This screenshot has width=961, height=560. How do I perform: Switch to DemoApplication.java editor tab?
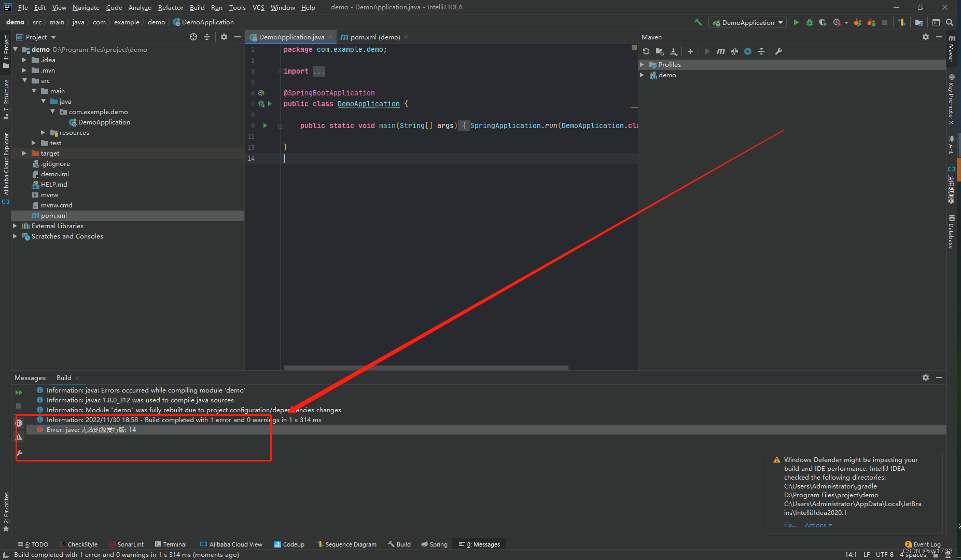point(291,37)
